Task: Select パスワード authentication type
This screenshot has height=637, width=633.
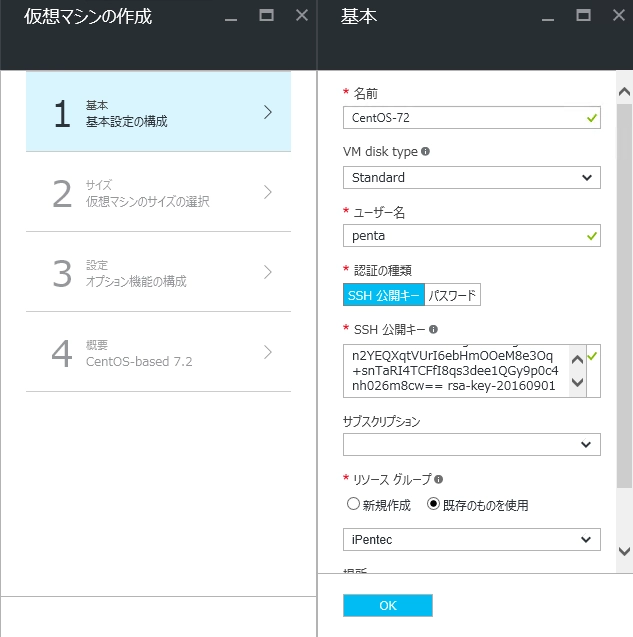Action: (453, 295)
